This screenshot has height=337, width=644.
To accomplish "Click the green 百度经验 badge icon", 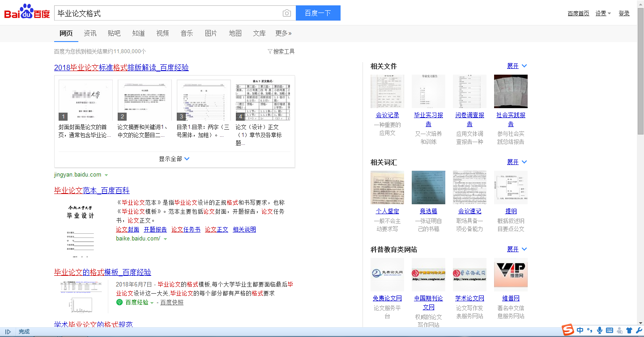I will click(x=119, y=303).
